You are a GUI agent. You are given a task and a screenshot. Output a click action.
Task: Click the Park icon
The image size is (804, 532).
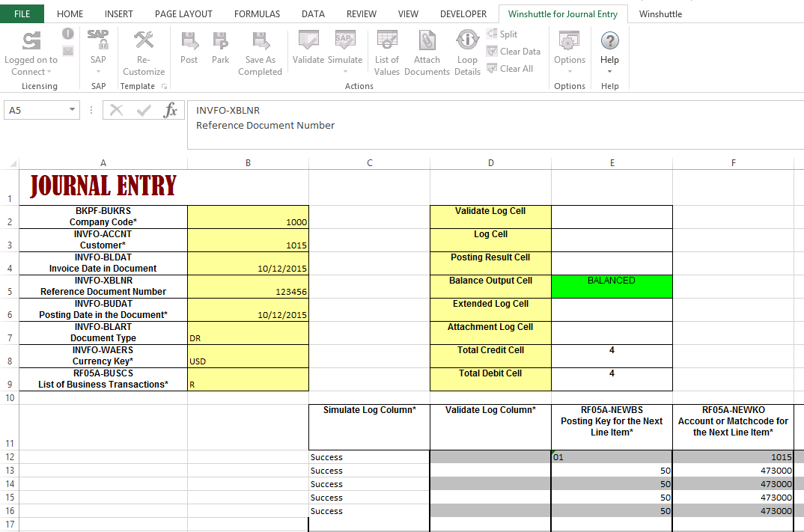pos(221,40)
